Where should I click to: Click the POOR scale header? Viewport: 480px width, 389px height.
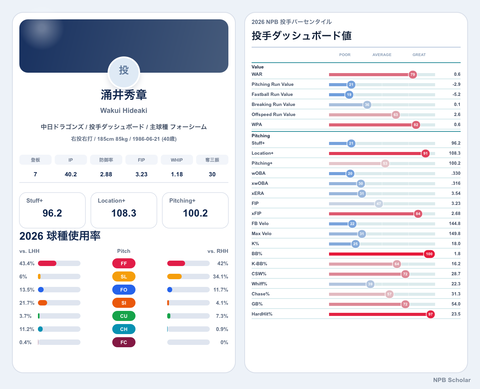click(x=345, y=55)
